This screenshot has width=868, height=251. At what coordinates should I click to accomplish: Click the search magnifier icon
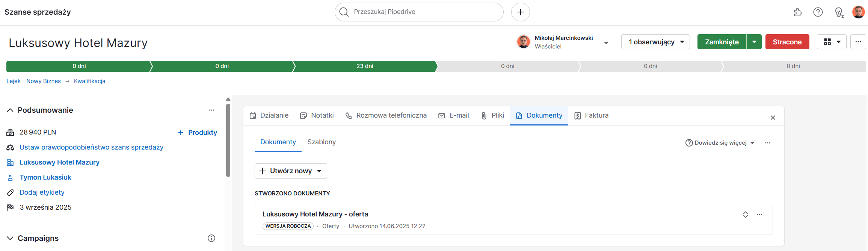coord(344,12)
